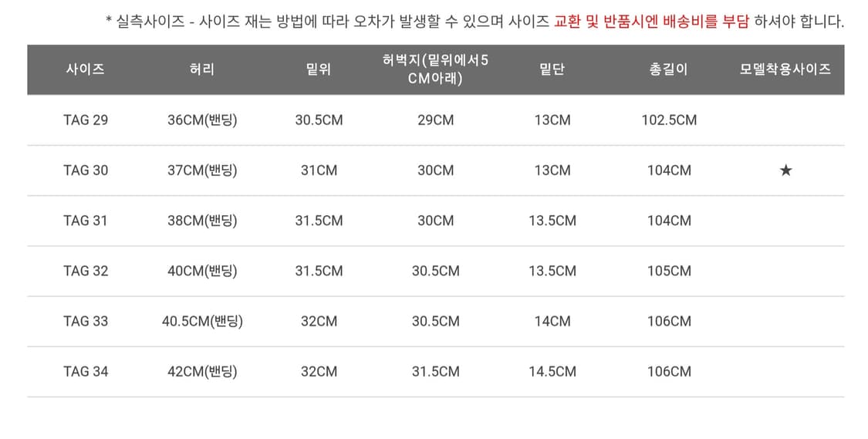Click the TAG 34 size label
Image resolution: width=868 pixels, height=439 pixels.
(86, 371)
